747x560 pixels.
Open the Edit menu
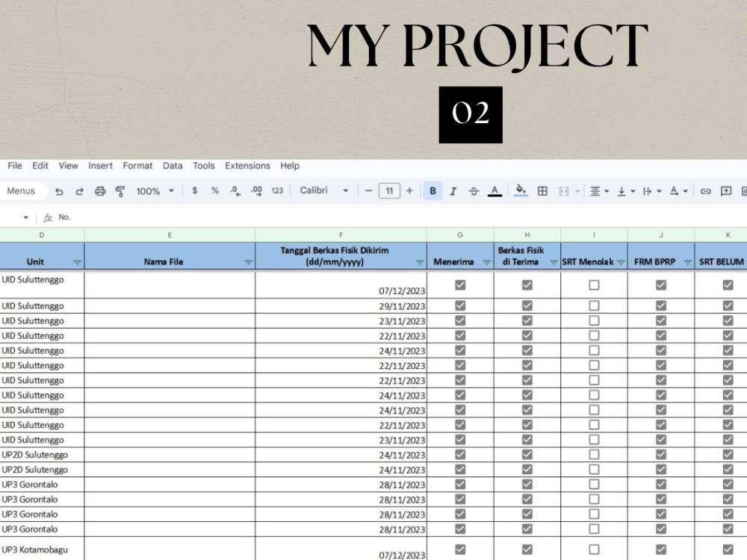(x=40, y=166)
